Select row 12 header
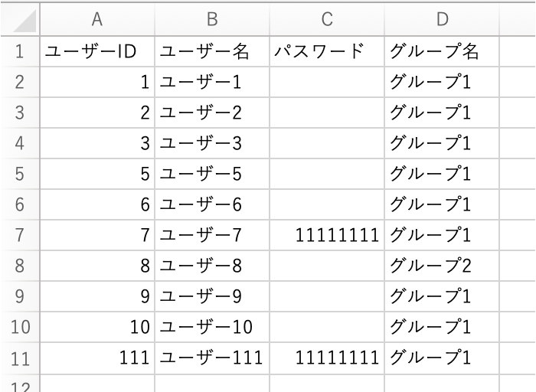This screenshot has width=536, height=392. point(21,384)
